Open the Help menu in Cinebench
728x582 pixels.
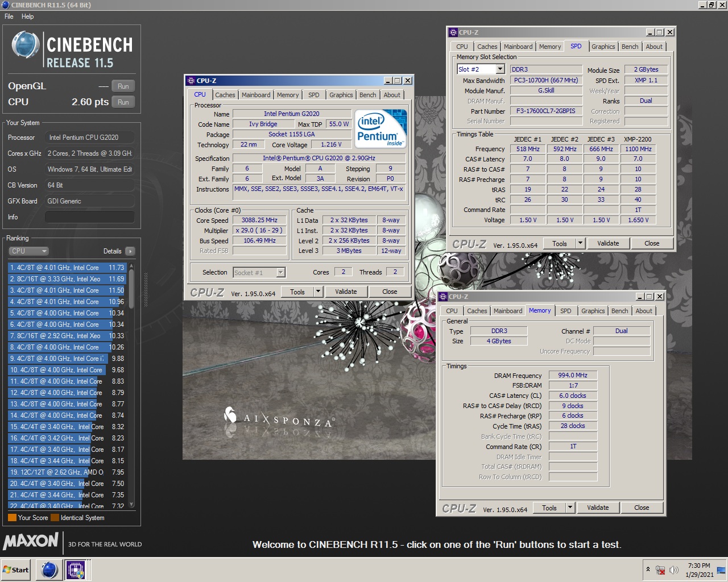pyautogui.click(x=28, y=16)
